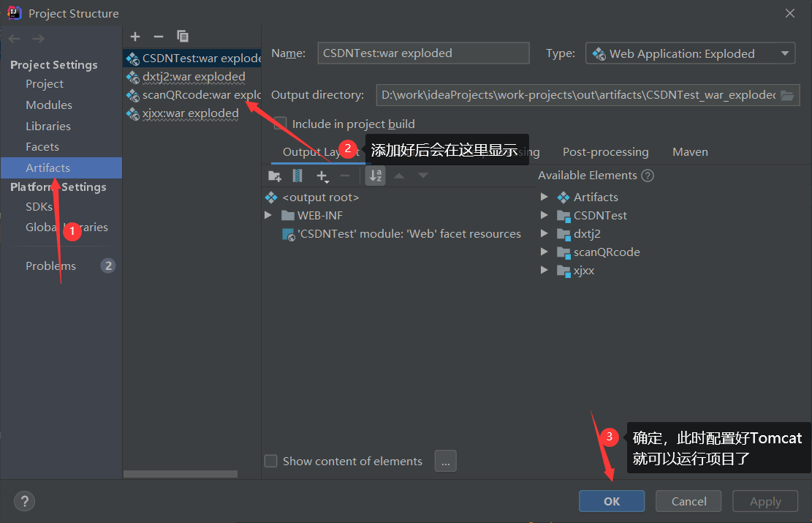Viewport: 812px width, 523px height.
Task: Switch to the Post-processing tab
Action: (x=605, y=152)
